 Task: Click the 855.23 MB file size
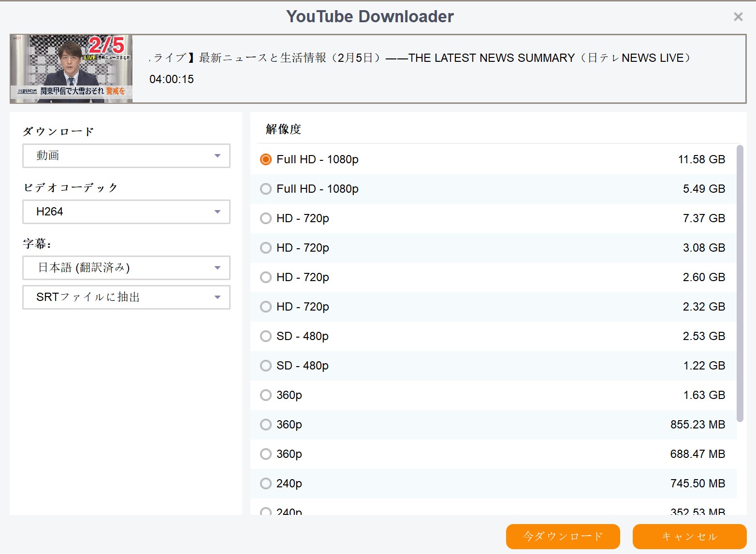[x=698, y=425]
